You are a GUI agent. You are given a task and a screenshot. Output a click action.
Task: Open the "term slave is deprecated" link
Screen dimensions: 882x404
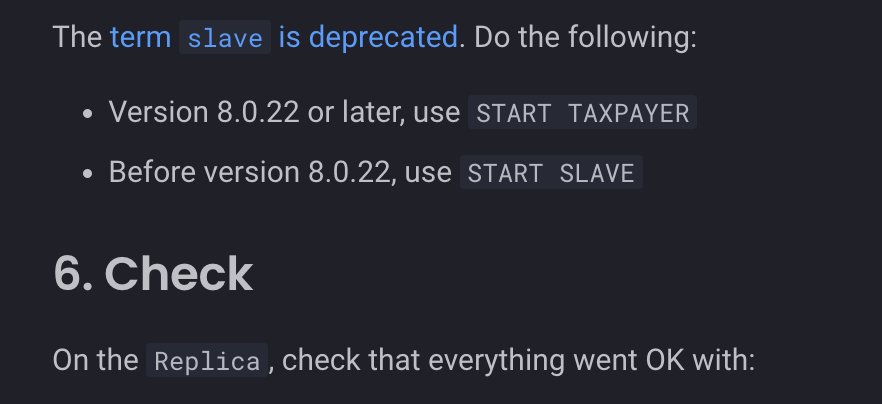(x=284, y=38)
